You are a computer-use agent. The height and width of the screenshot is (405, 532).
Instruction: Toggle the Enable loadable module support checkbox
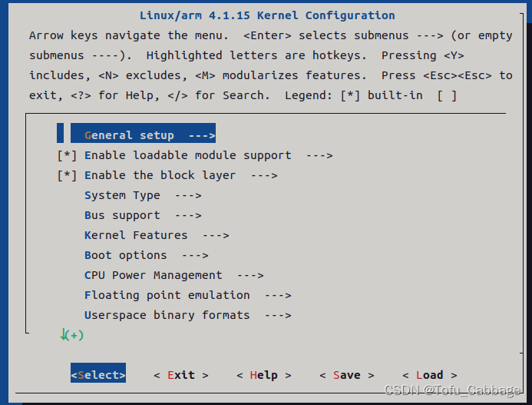tap(68, 155)
